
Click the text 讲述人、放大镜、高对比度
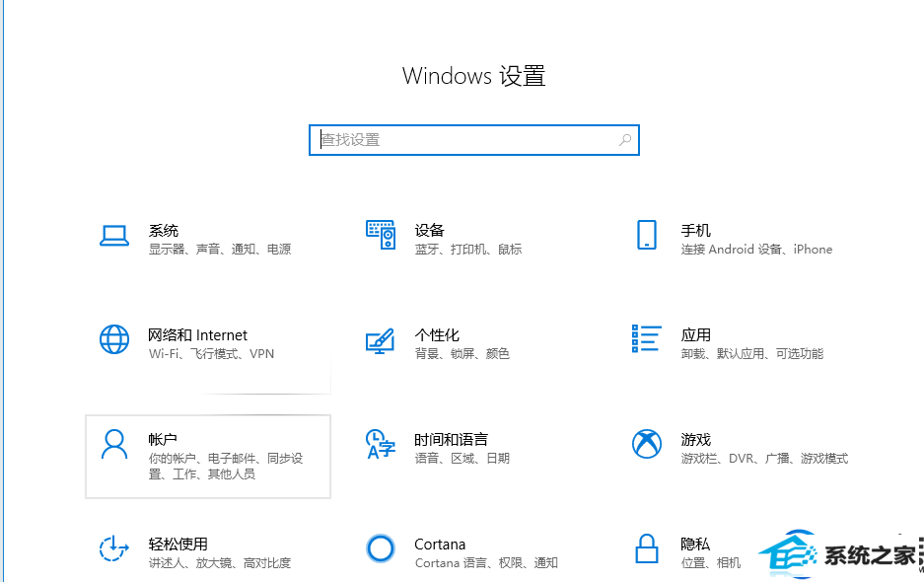tap(220, 563)
